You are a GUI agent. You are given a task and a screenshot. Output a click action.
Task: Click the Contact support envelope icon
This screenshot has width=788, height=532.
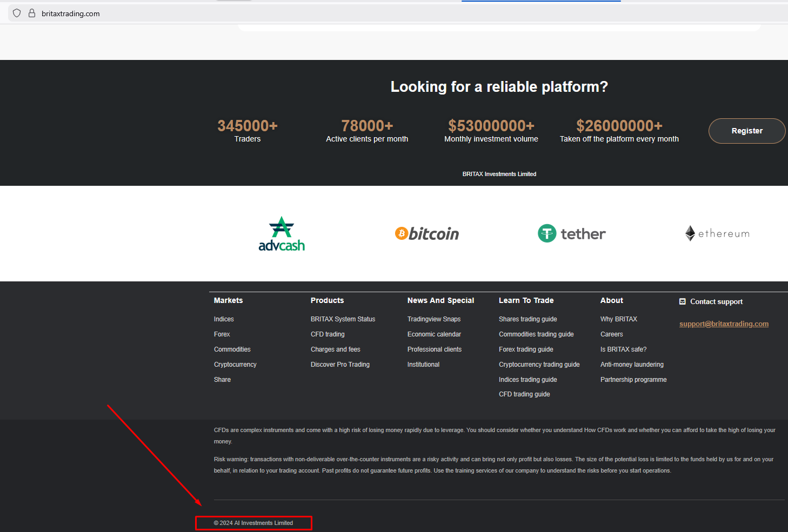[682, 301]
